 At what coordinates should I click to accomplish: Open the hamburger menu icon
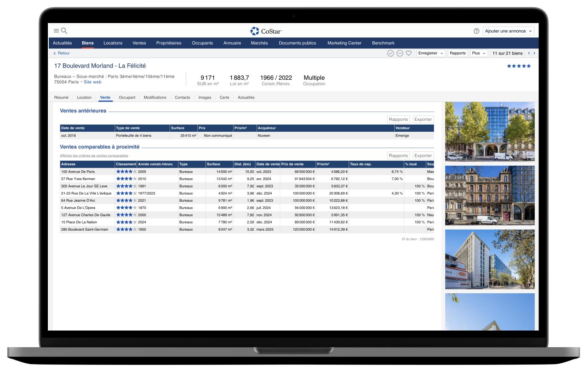pos(56,31)
